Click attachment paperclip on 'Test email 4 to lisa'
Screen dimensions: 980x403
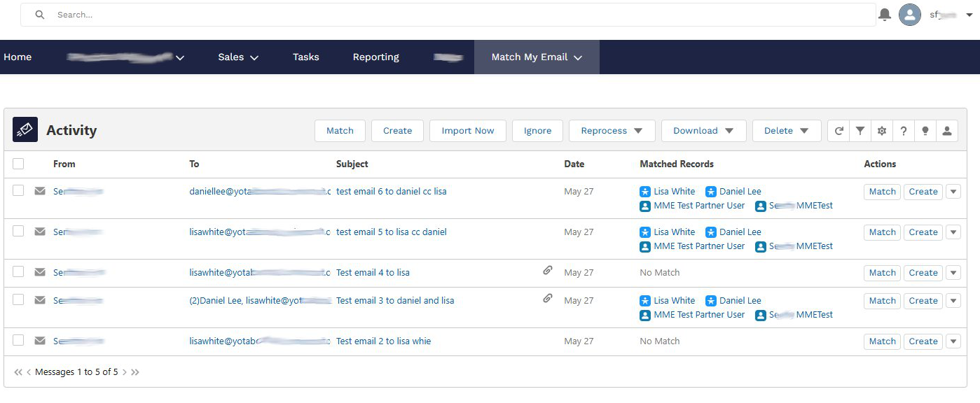point(548,270)
